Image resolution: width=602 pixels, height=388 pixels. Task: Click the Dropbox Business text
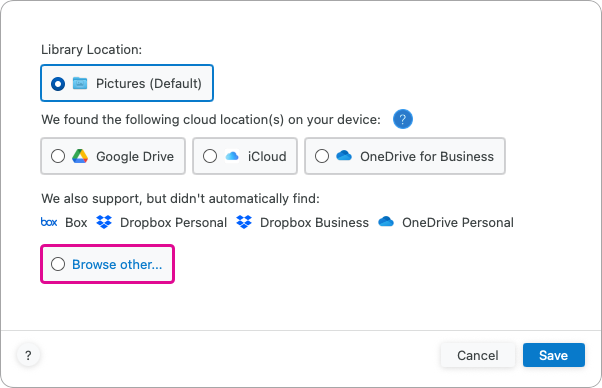click(x=314, y=223)
